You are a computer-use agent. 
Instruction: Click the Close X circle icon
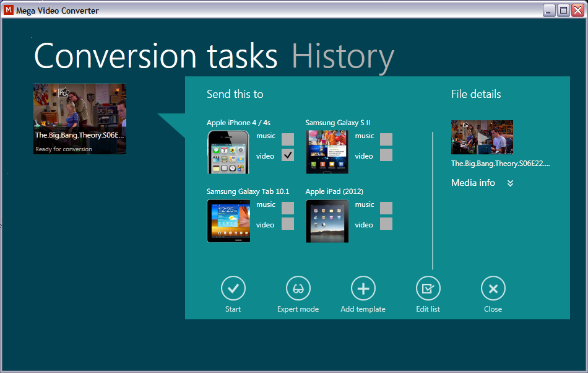point(493,288)
